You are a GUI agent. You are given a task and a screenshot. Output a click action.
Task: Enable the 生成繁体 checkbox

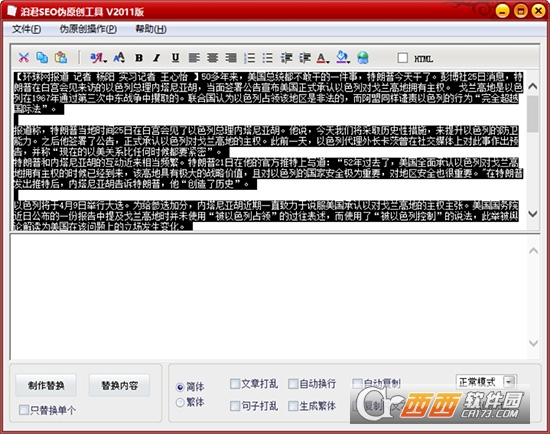[x=293, y=406]
